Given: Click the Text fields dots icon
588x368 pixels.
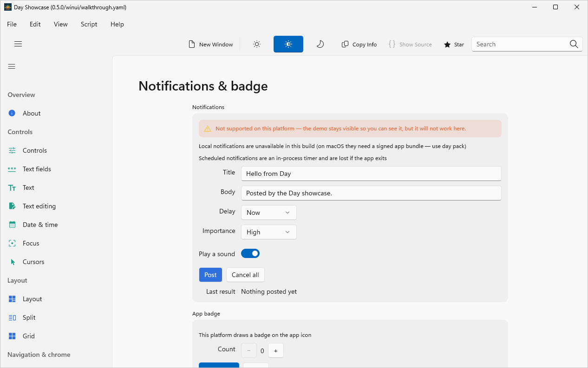Looking at the screenshot, I should (12, 169).
